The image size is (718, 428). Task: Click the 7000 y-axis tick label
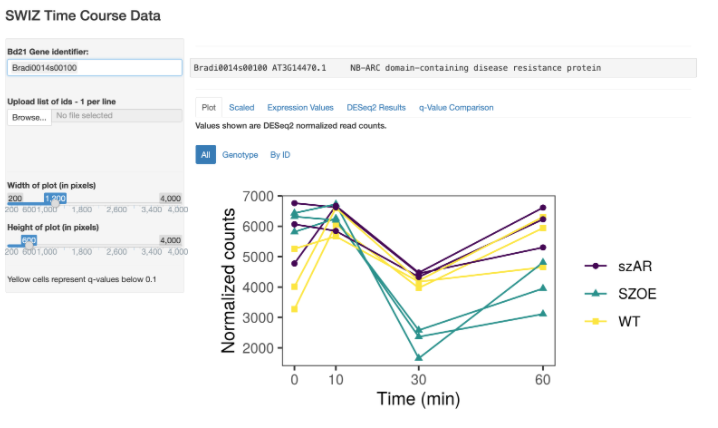coord(258,196)
